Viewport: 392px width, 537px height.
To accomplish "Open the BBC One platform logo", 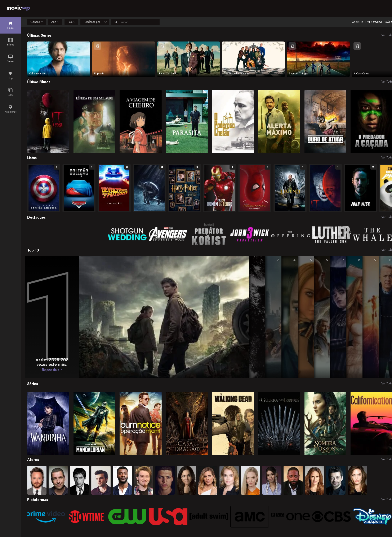I will click(x=290, y=516).
